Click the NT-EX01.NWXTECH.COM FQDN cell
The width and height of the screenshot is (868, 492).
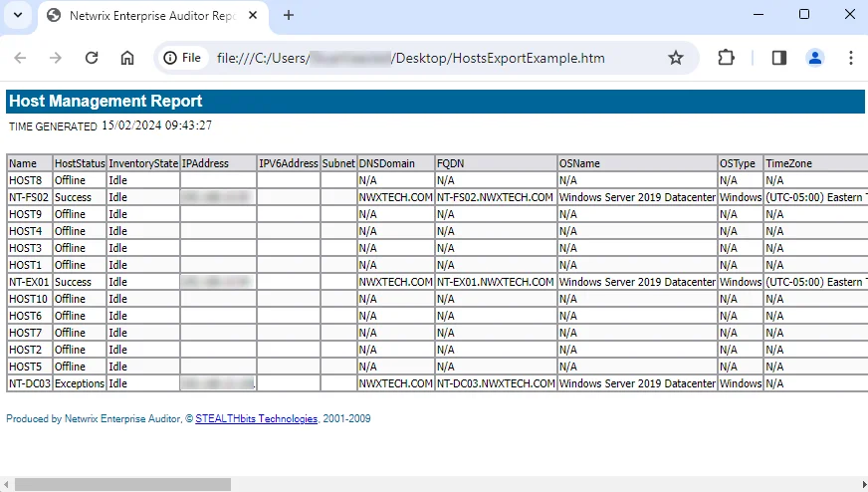[x=496, y=282]
